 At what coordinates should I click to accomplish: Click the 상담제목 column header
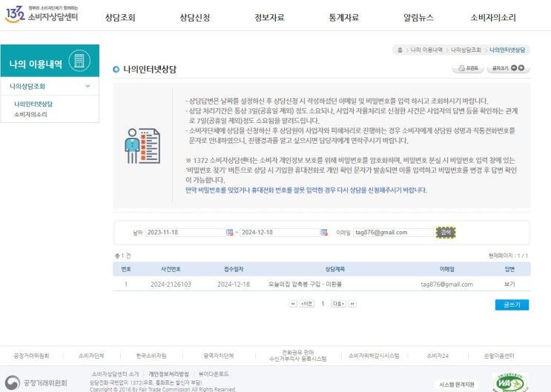(x=335, y=269)
